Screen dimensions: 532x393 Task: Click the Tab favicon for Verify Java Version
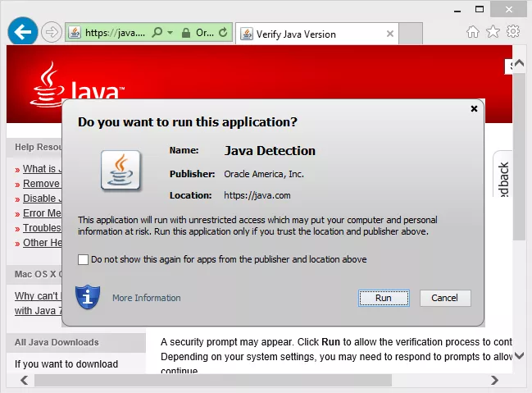coord(247,34)
